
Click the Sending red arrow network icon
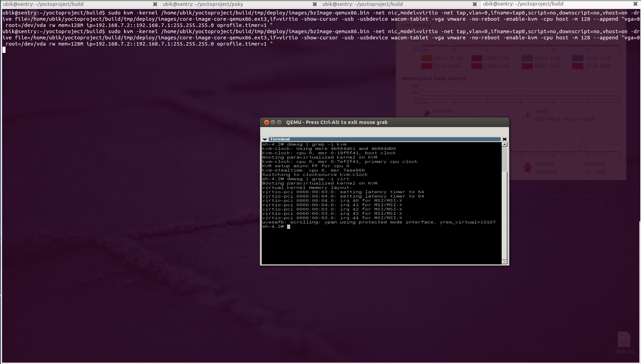(527, 167)
